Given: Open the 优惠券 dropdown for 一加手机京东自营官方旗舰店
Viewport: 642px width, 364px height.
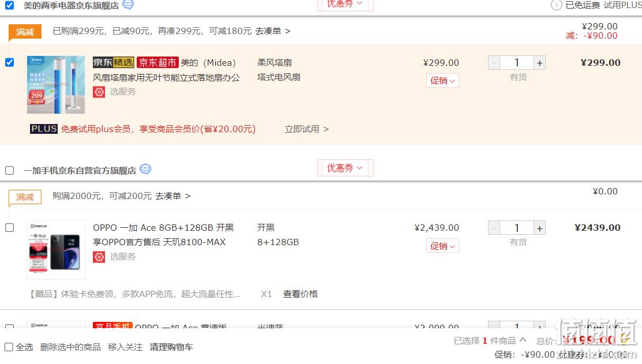Looking at the screenshot, I should click(345, 168).
